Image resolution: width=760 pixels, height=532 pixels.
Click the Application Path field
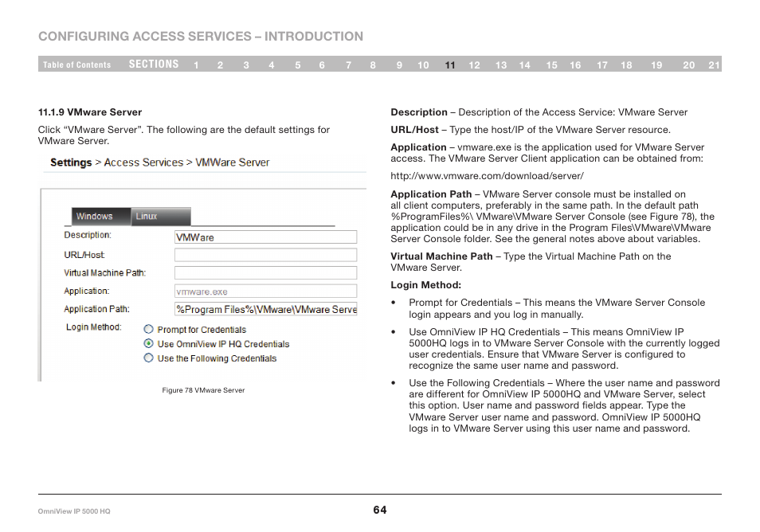pyautogui.click(x=265, y=309)
